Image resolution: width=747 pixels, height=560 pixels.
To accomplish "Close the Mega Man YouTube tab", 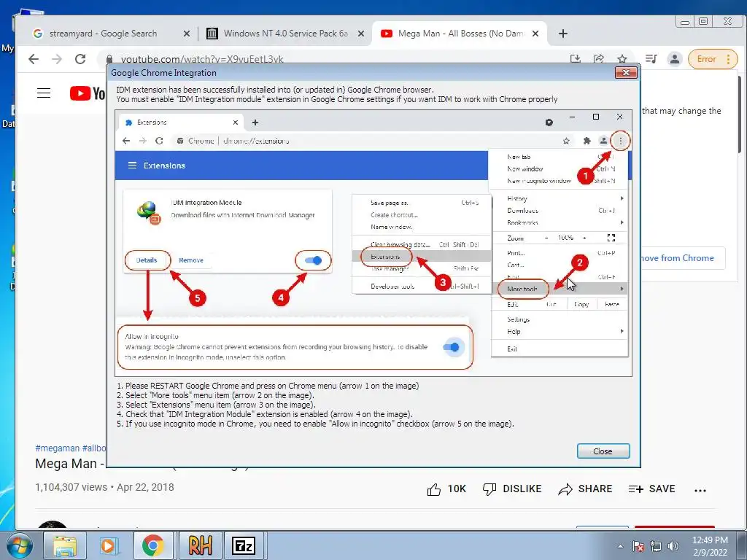I will tap(535, 34).
